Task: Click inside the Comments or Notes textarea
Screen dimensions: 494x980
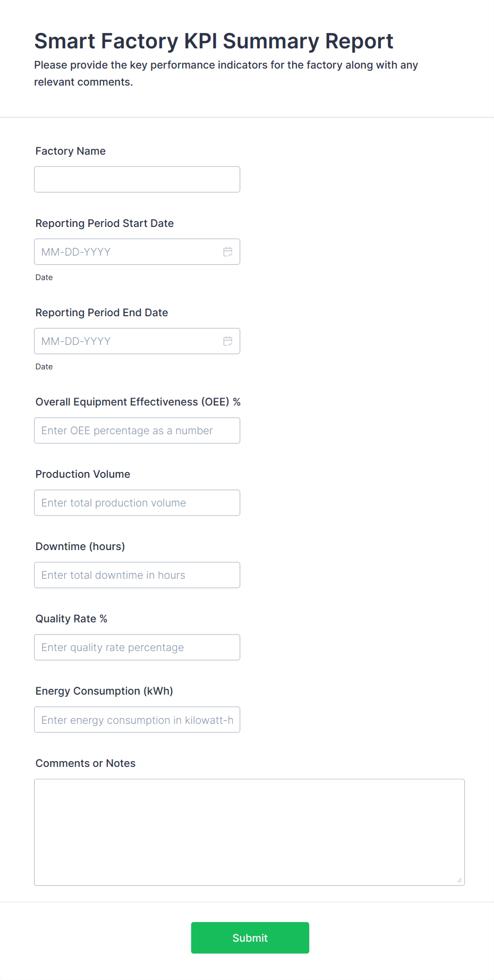Action: [249, 829]
